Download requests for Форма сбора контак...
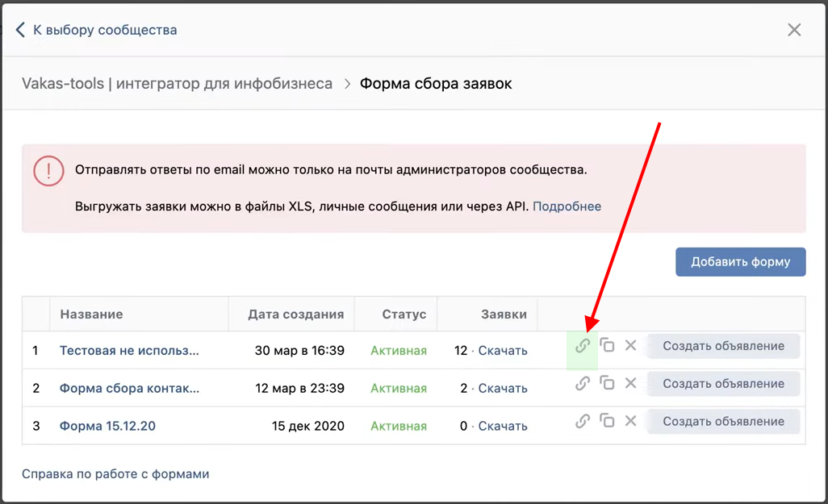Image resolution: width=828 pixels, height=504 pixels. [502, 389]
